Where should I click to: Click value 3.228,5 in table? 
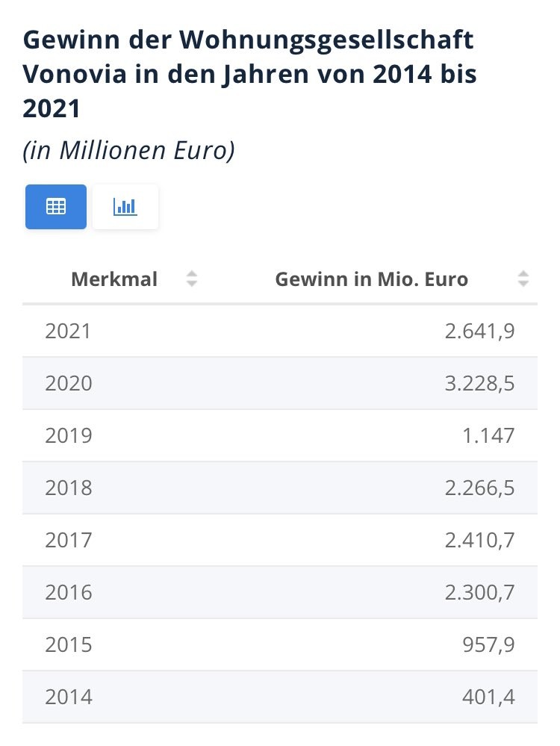(479, 383)
